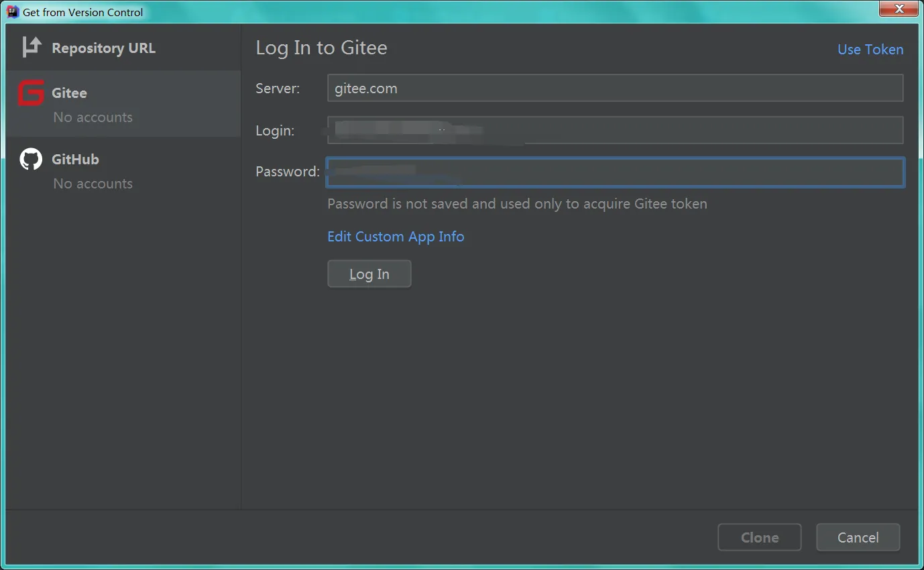Focus the Server field with gitee.com

[x=615, y=88]
